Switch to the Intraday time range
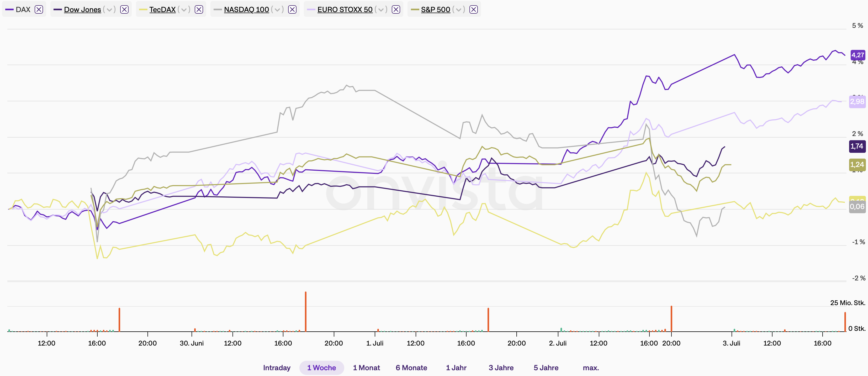The image size is (868, 376). click(x=277, y=368)
